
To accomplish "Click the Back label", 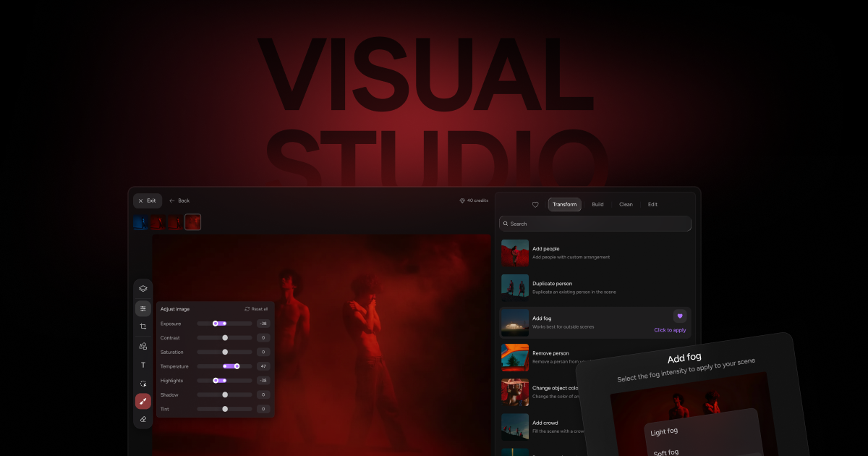I will (184, 200).
